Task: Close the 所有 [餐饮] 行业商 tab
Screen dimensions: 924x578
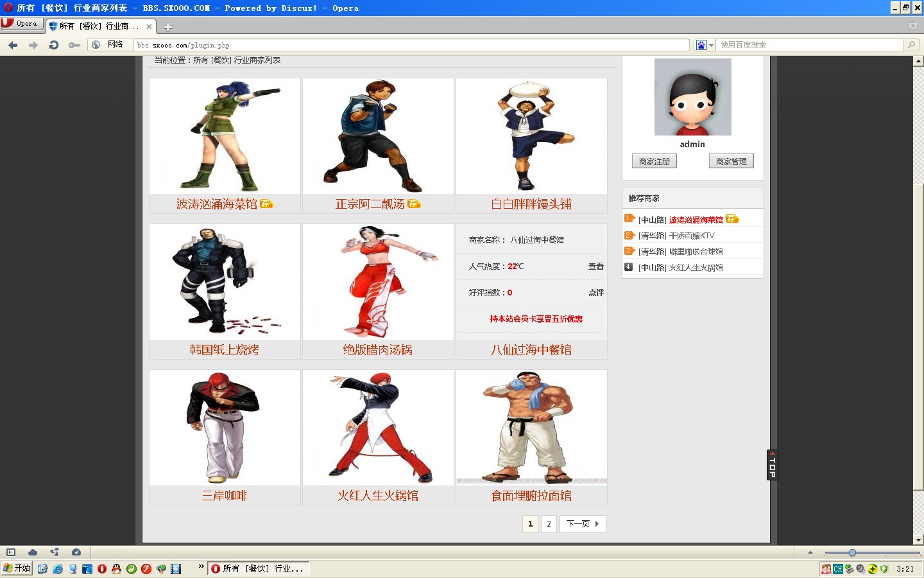Action: (x=149, y=26)
